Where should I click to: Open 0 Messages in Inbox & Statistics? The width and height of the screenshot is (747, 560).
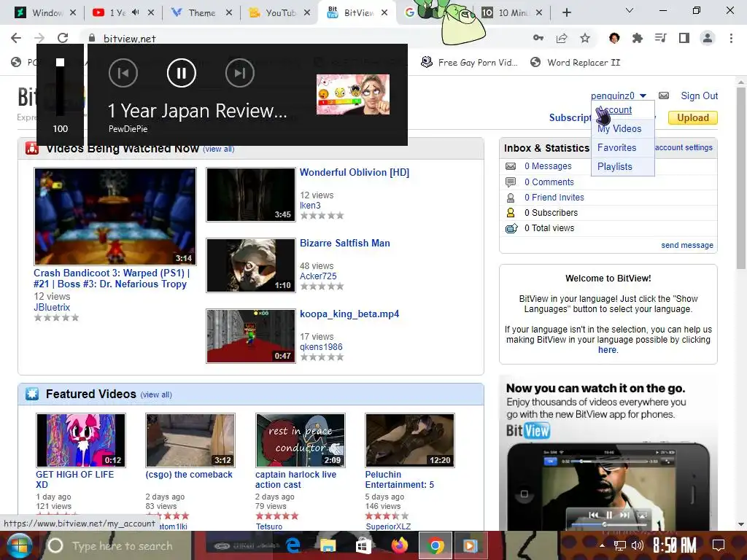tap(548, 166)
